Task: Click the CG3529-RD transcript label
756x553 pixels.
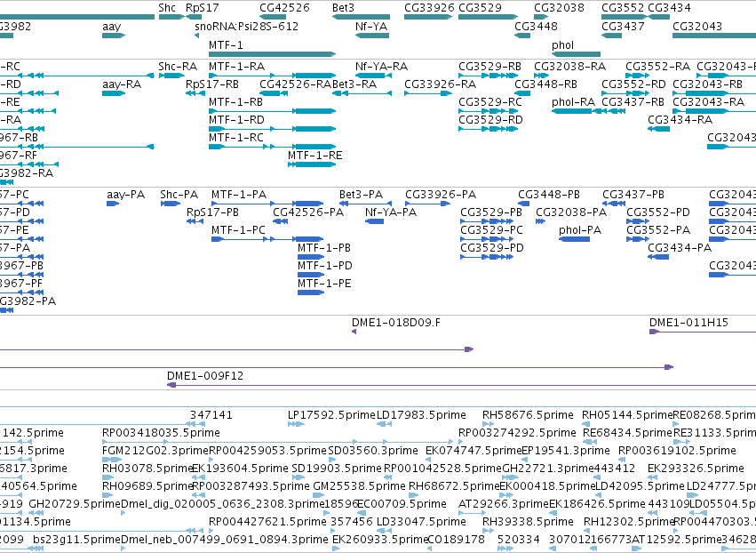Action: [x=490, y=120]
